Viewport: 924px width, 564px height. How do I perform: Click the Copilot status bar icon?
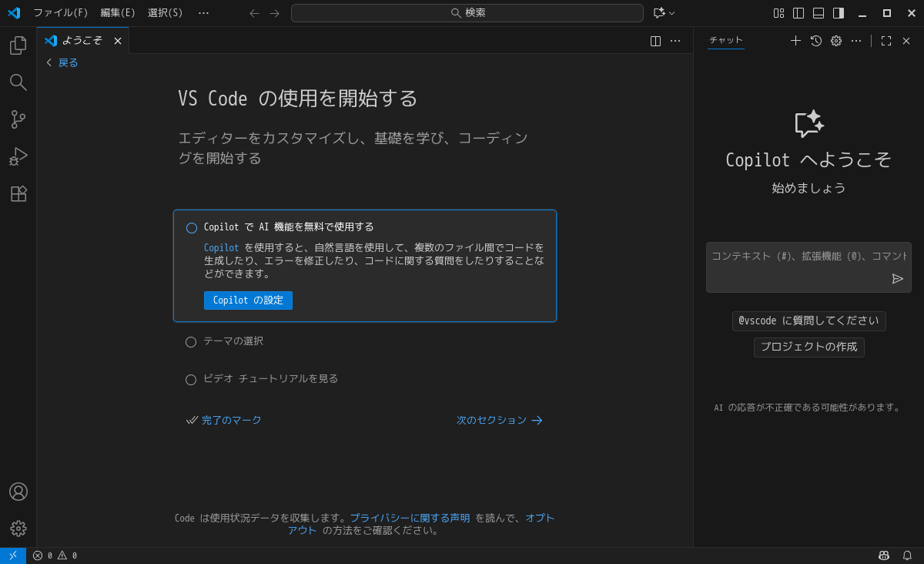point(884,556)
